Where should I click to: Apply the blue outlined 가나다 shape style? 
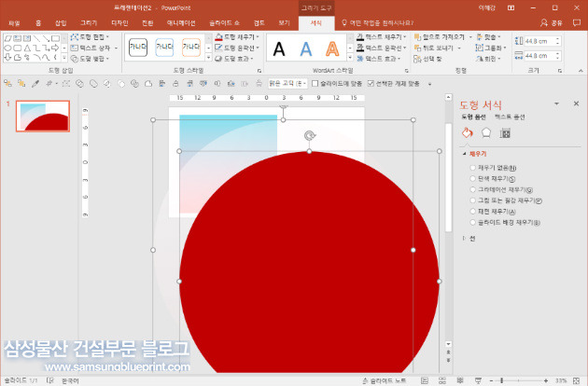164,48
